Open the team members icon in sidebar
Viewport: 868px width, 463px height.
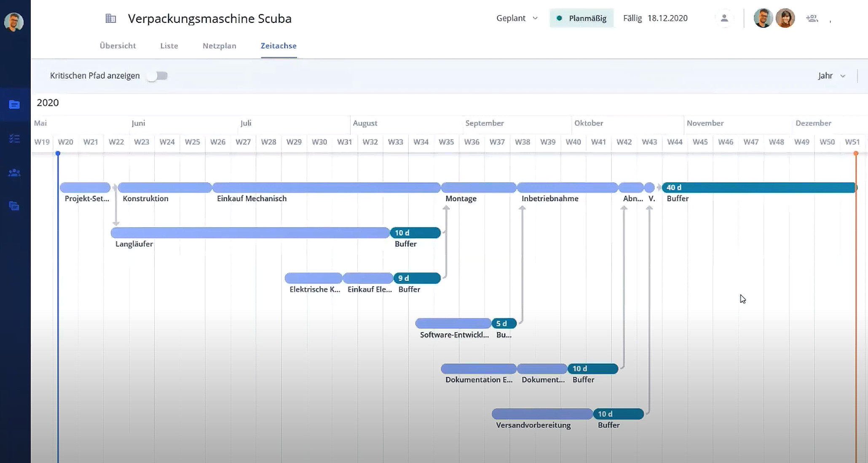[15, 173]
